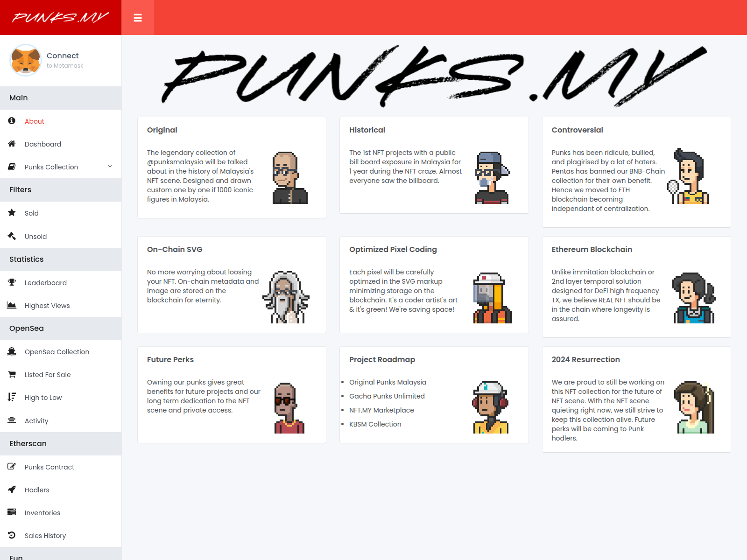747x560 pixels.
Task: Click the Historical card heading
Action: click(367, 130)
